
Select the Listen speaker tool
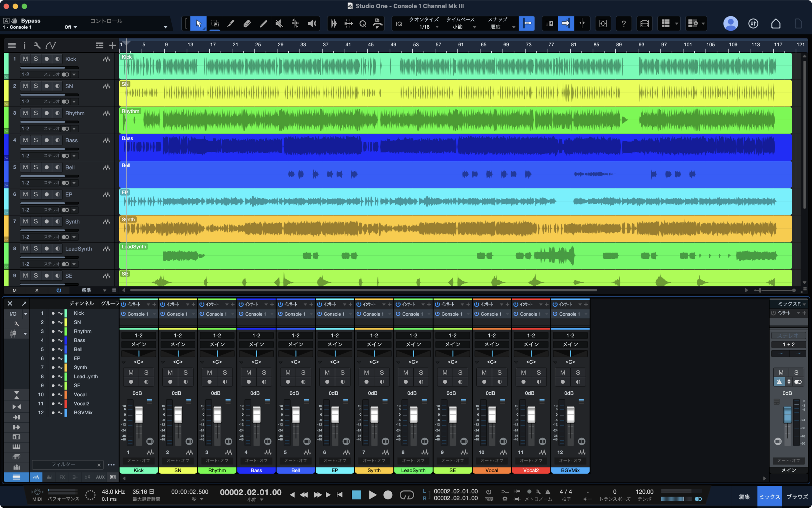click(x=312, y=23)
